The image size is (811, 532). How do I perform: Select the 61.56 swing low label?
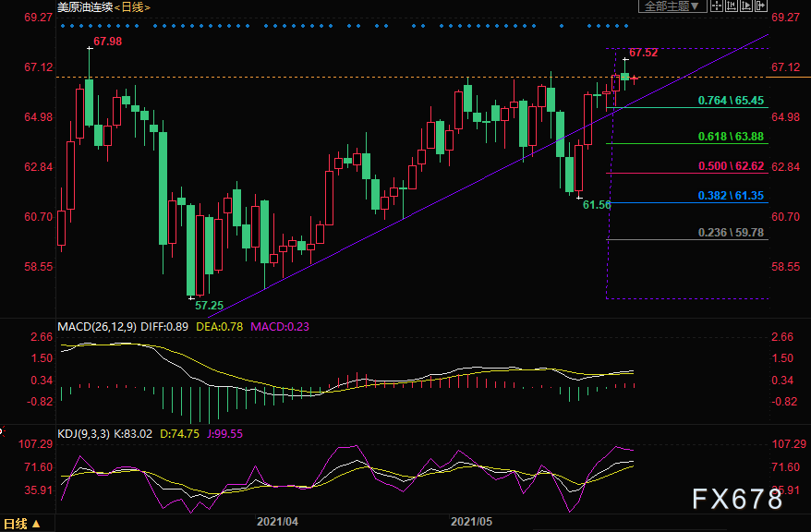coord(597,205)
